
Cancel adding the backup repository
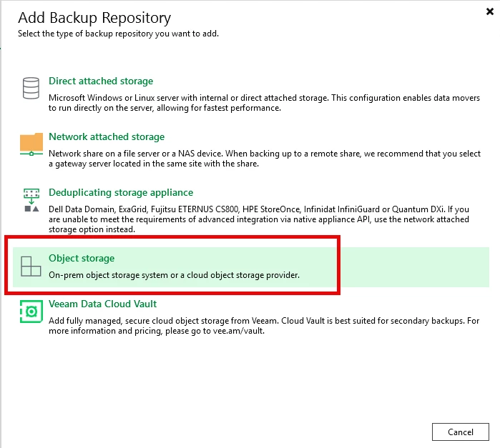(x=461, y=432)
